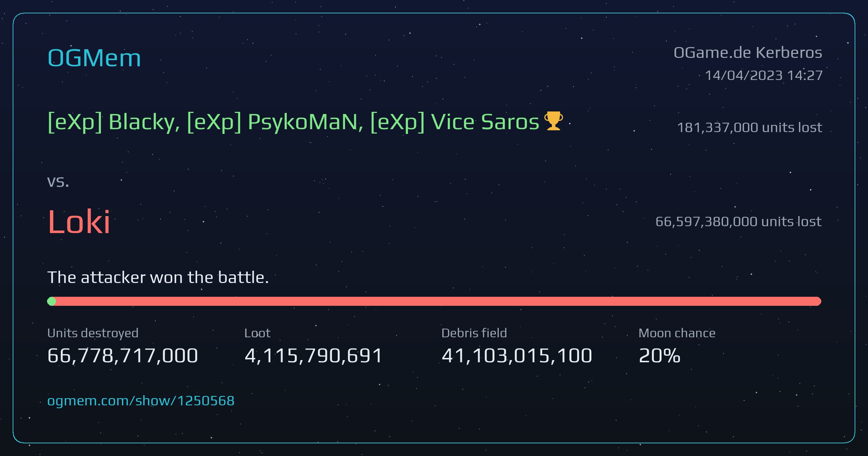Click the red battle result bar
The width and height of the screenshot is (868, 456).
point(434,301)
